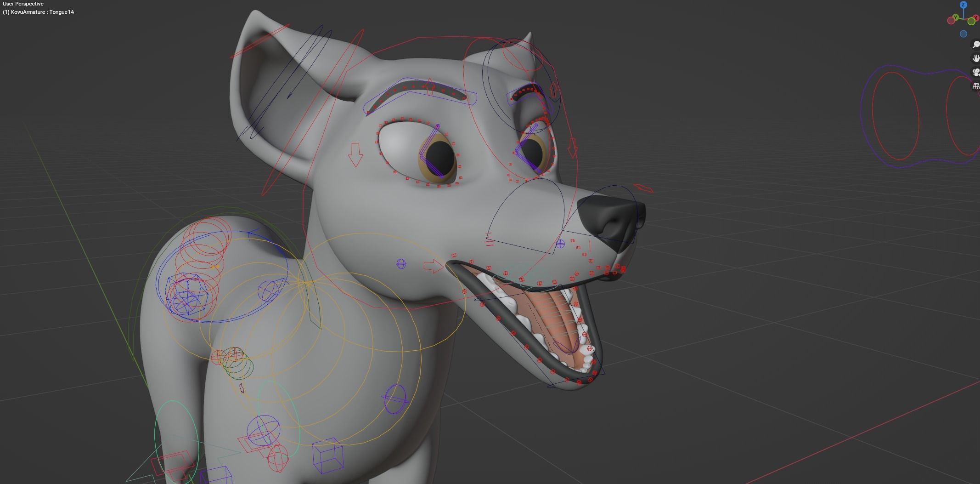
Task: Select red right-arrow control at mouth corner
Action: (434, 265)
